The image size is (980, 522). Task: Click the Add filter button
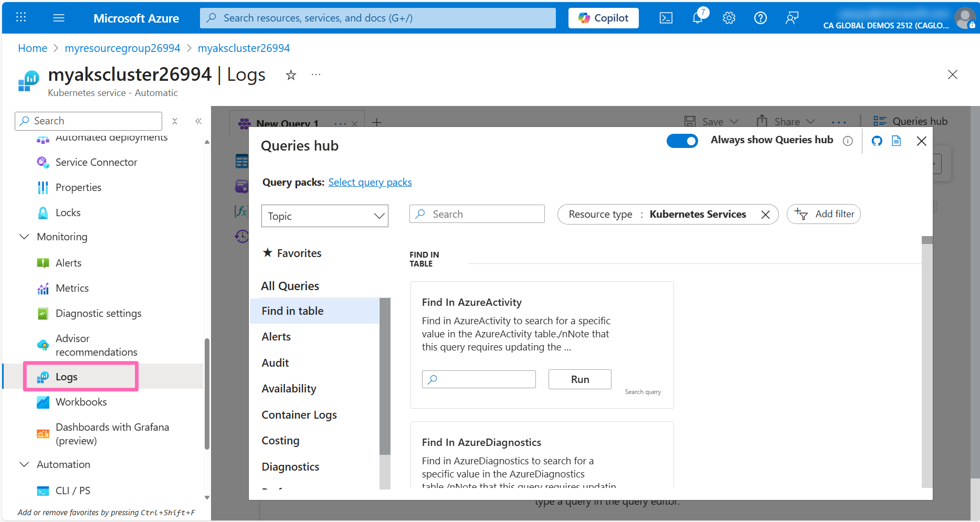point(824,214)
